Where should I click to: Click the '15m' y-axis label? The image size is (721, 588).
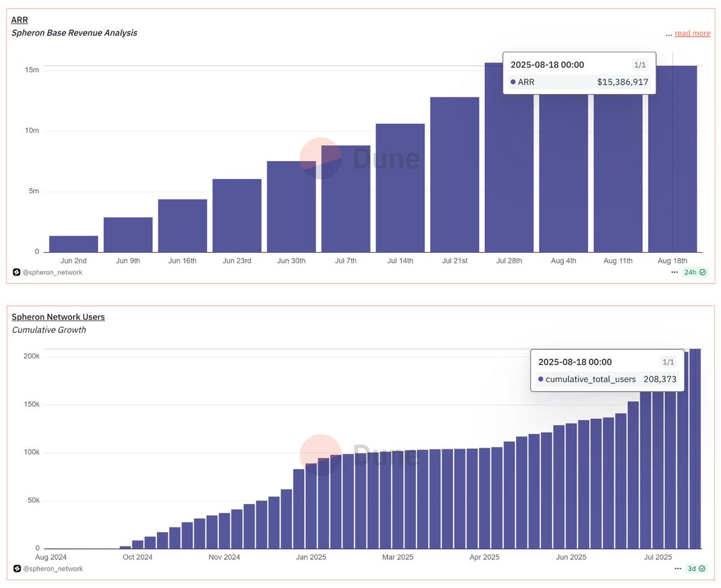[32, 70]
